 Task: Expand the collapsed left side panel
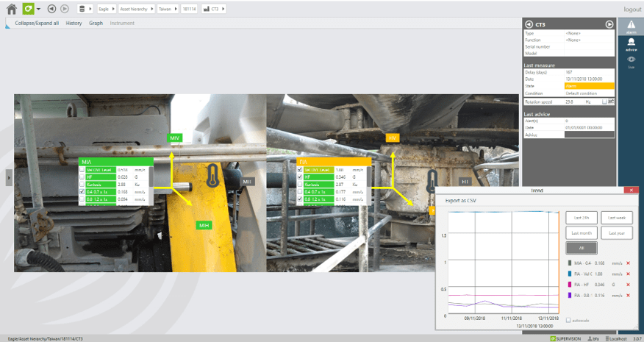tap(9, 177)
